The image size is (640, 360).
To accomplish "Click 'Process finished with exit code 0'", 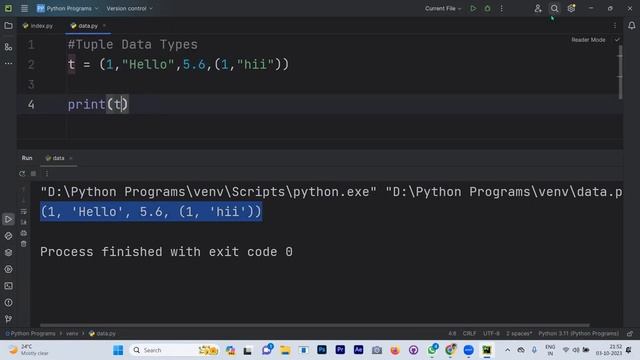I will pyautogui.click(x=167, y=252).
